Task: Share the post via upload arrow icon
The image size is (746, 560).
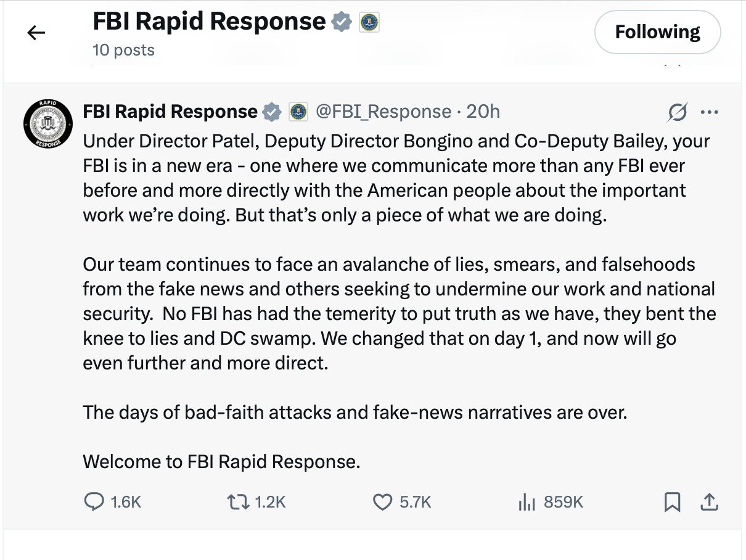Action: tap(709, 502)
